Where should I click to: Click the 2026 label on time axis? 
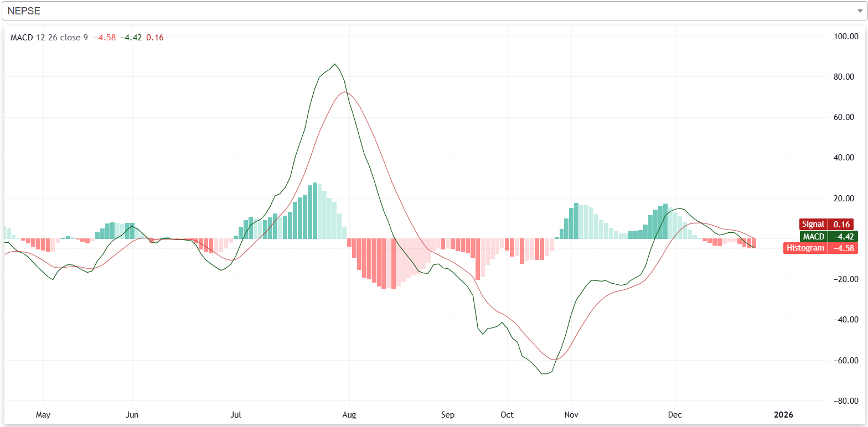pyautogui.click(x=783, y=414)
